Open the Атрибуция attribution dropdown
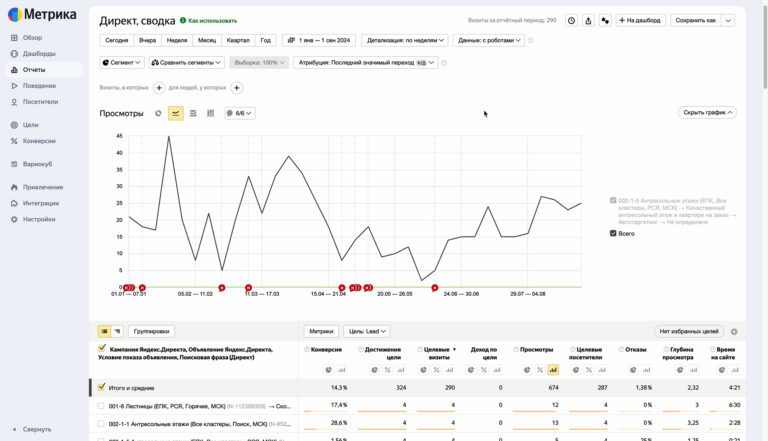 pyautogui.click(x=366, y=63)
